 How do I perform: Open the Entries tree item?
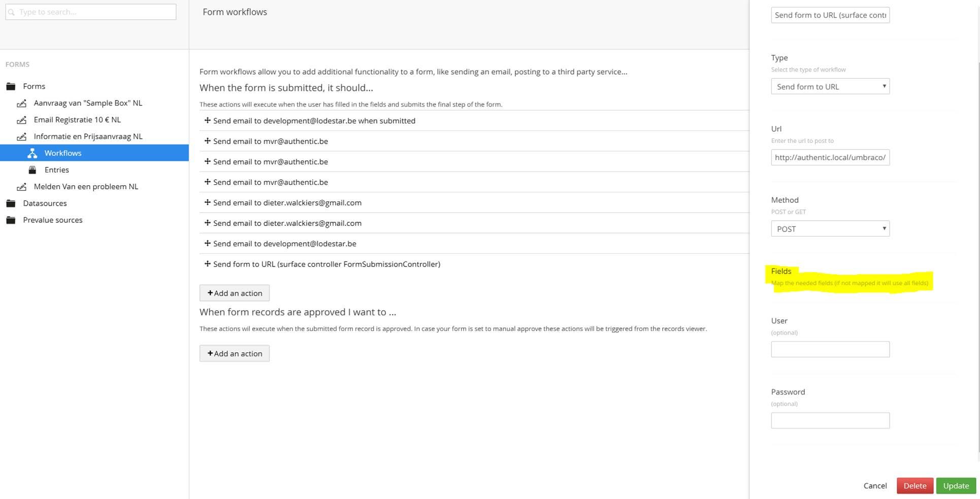(56, 170)
